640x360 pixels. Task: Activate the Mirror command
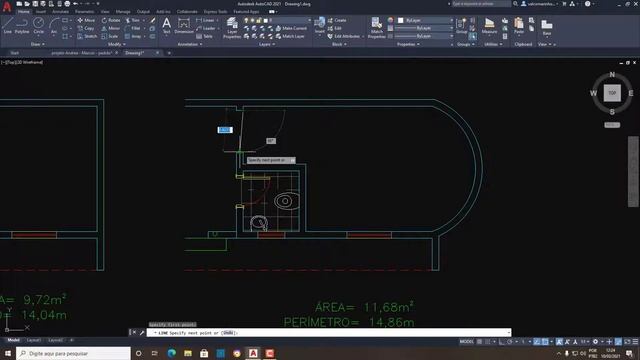[x=111, y=28]
